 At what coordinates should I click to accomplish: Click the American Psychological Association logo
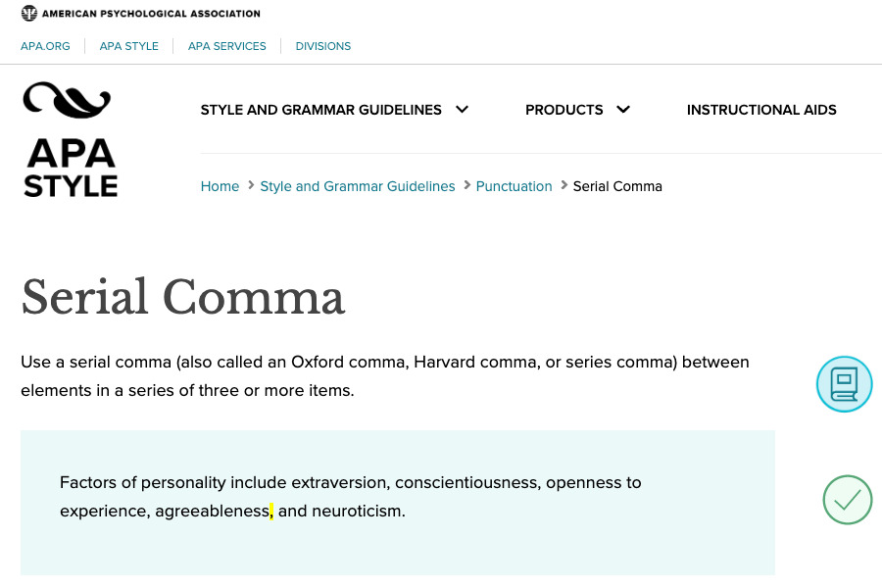140,13
